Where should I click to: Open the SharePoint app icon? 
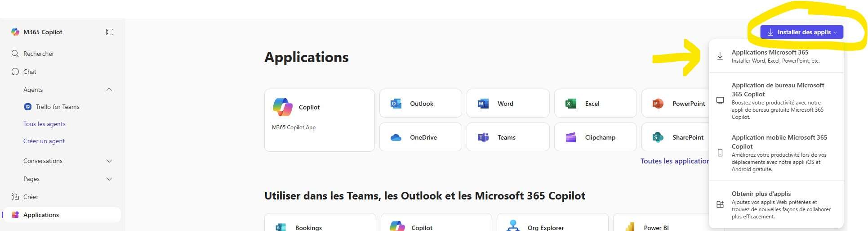tap(658, 137)
